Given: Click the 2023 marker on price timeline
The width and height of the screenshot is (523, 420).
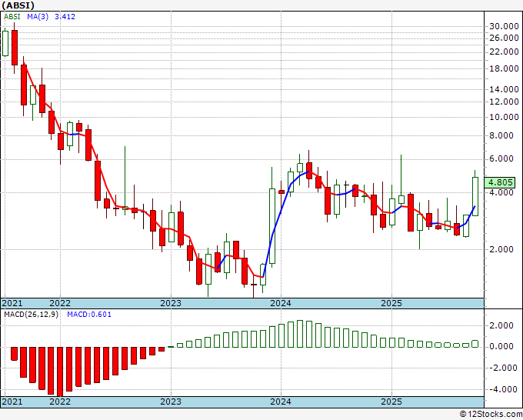Looking at the screenshot, I should (171, 303).
